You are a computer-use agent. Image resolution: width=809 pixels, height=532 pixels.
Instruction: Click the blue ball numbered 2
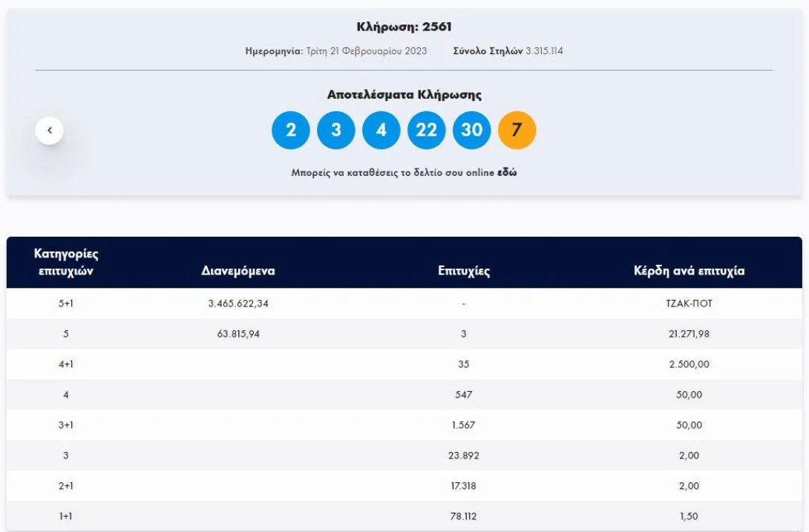click(x=291, y=130)
